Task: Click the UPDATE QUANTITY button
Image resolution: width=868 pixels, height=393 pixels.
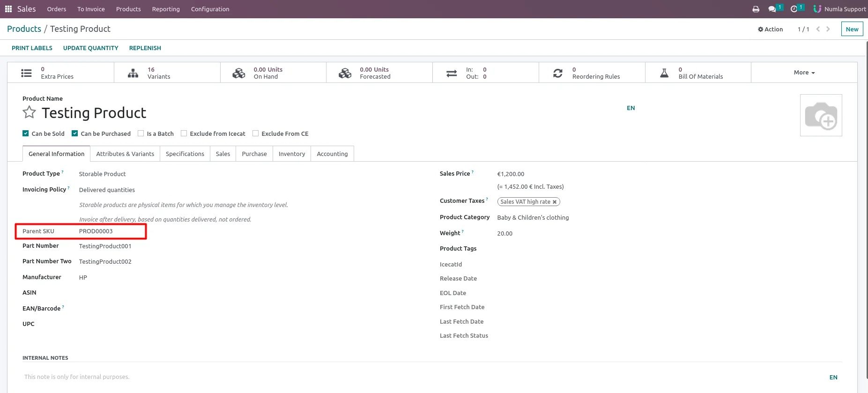Action: click(x=90, y=48)
